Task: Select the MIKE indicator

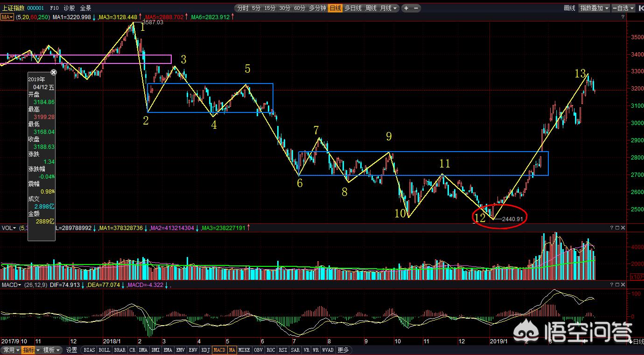Action: click(x=244, y=350)
